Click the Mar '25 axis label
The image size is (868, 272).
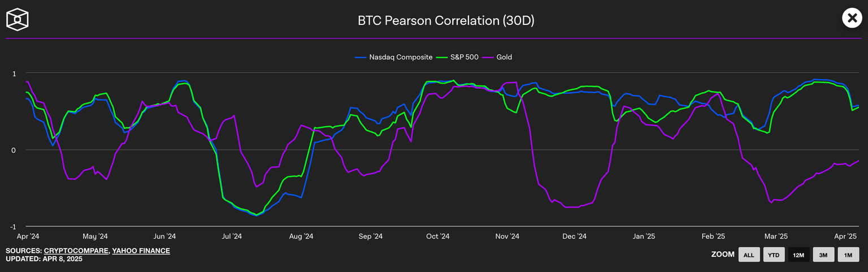click(x=776, y=236)
